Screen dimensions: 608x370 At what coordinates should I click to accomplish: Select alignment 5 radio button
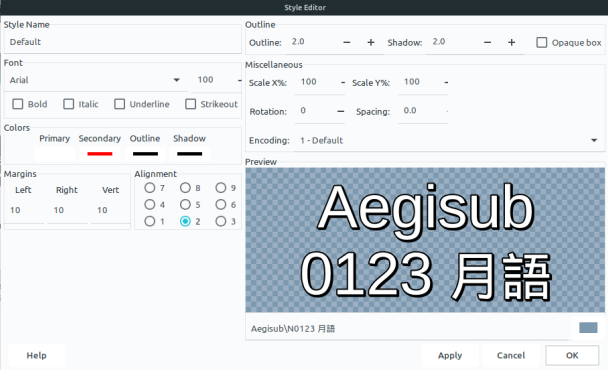[x=185, y=204]
